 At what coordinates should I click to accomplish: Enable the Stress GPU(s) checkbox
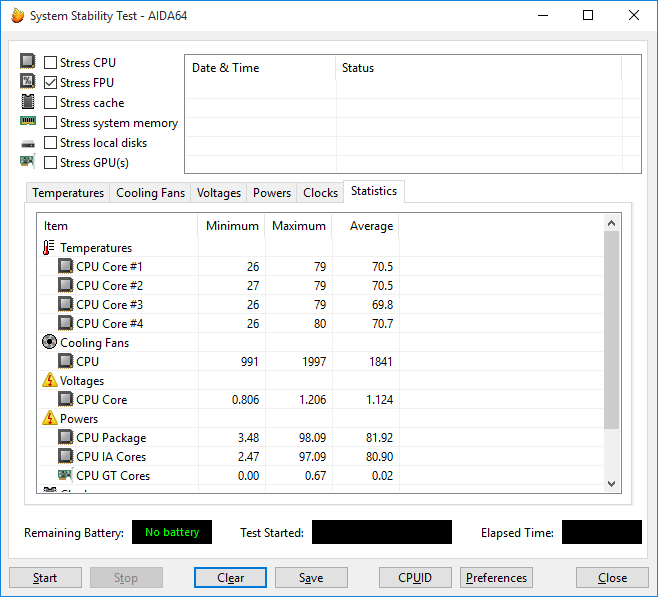coord(50,163)
